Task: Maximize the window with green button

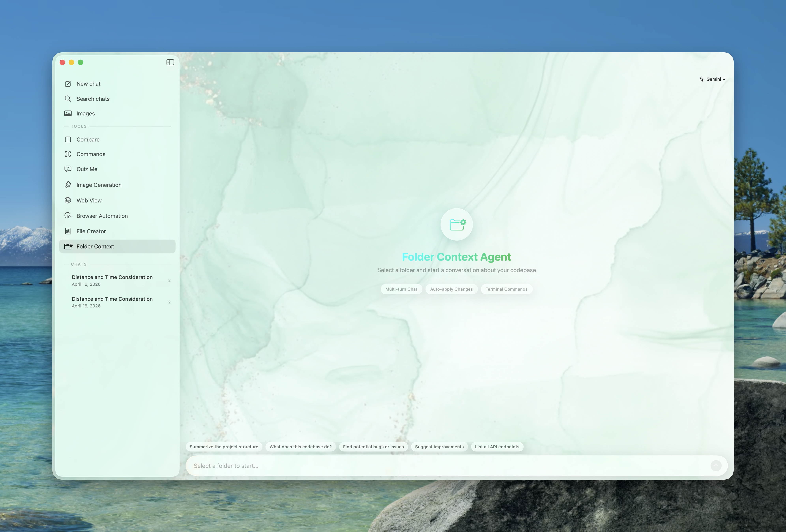Action: coord(80,62)
